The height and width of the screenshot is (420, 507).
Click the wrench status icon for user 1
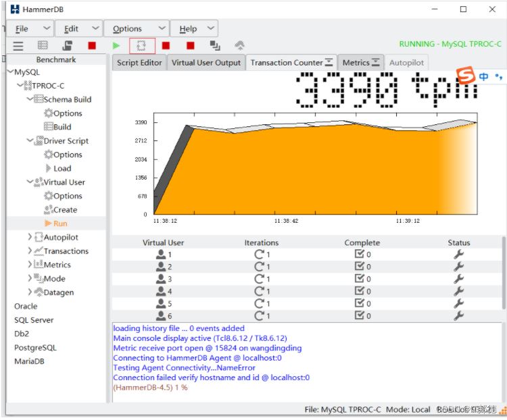point(458,255)
